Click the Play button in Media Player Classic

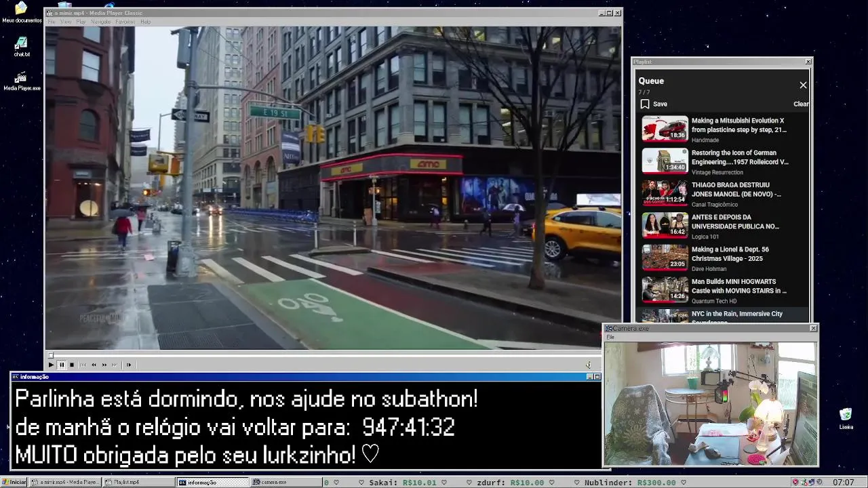51,365
